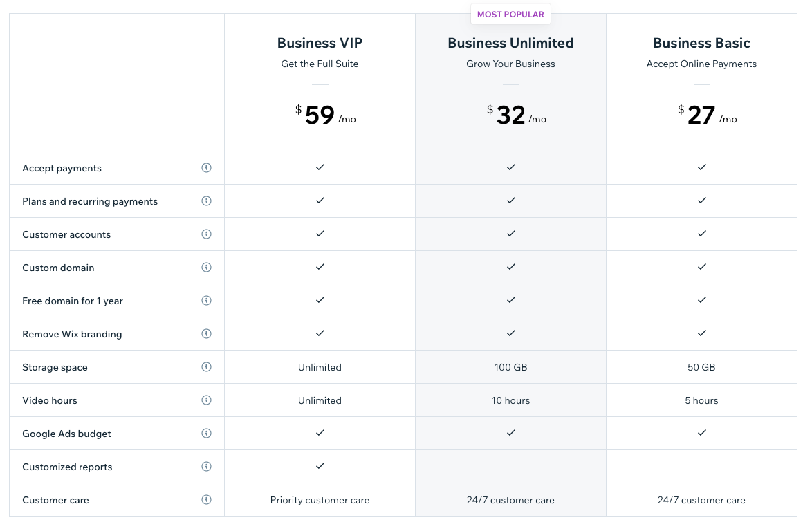Click info icon next to Customer accounts

tap(206, 234)
